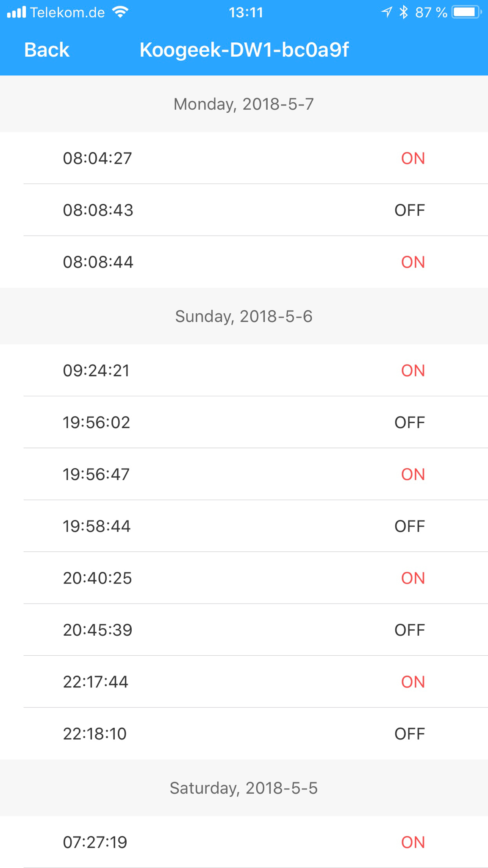This screenshot has width=488, height=868.
Task: Tap the 19:58:44 OFF entry
Action: pos(244,526)
